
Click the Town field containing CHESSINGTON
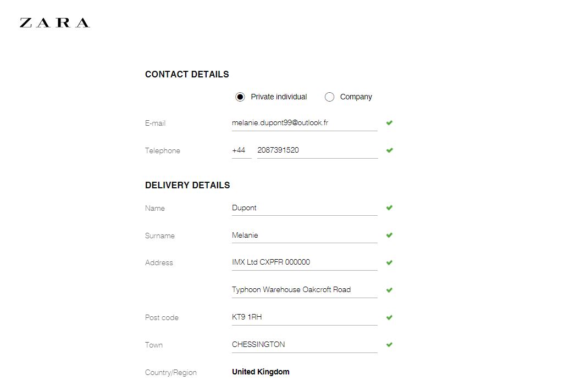click(305, 345)
